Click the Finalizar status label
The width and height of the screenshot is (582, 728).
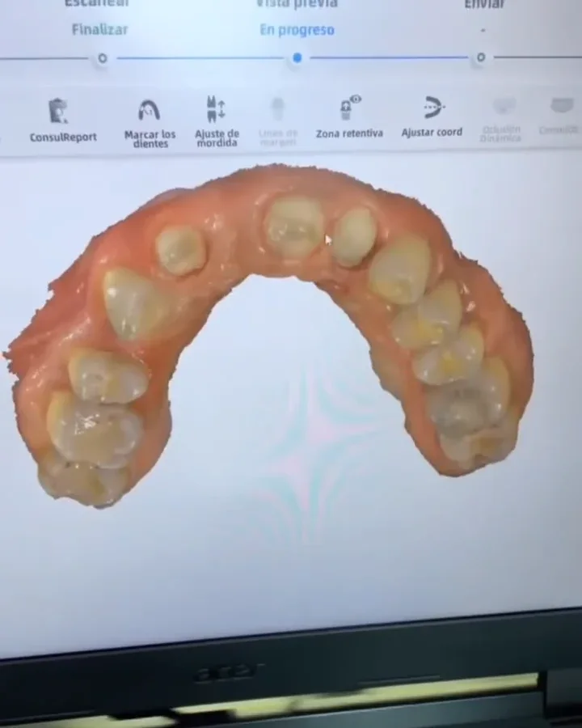click(99, 30)
